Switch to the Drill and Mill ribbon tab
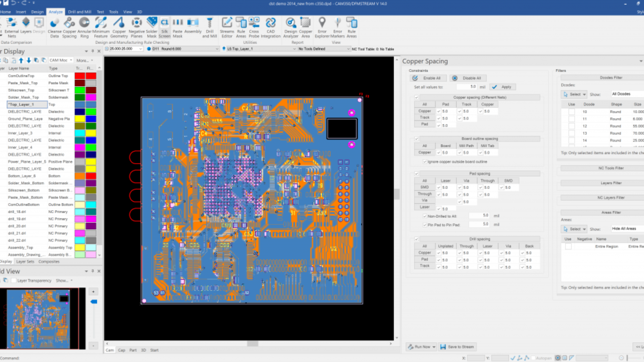The height and width of the screenshot is (362, 644). [79, 12]
